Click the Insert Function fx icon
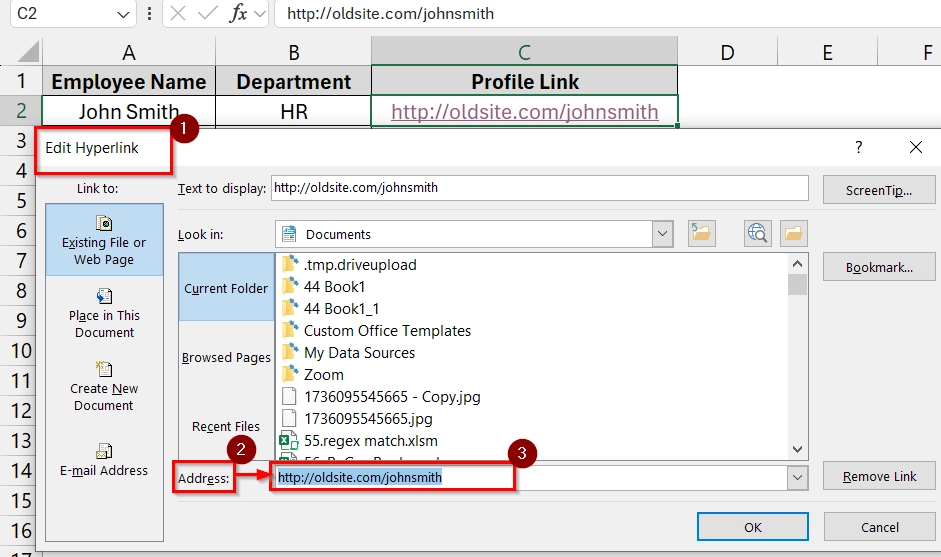 (x=239, y=14)
